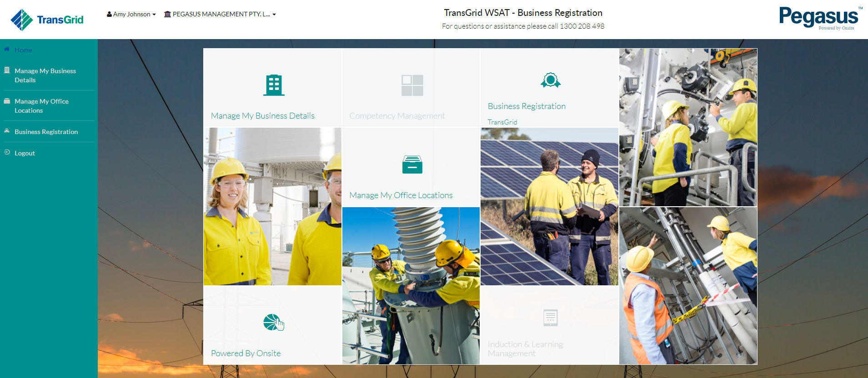Click photo of worker in orange vest pointing up

[x=688, y=286]
